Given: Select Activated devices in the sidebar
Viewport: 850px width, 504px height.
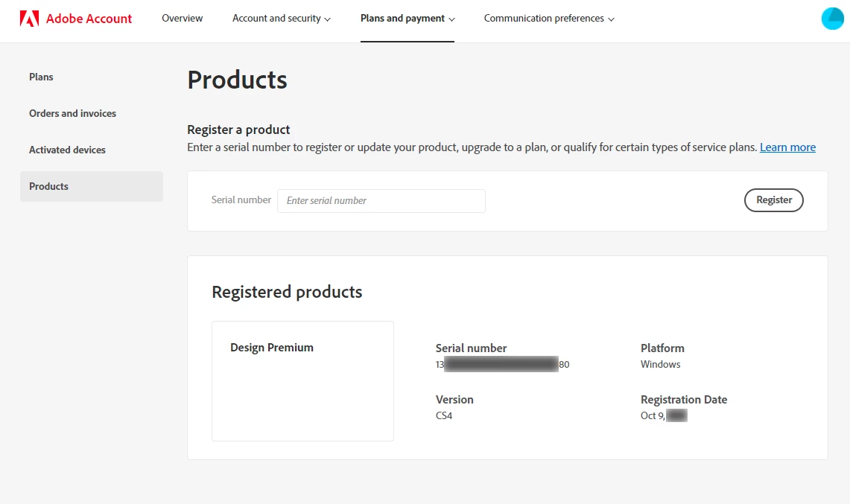Looking at the screenshot, I should (92, 150).
